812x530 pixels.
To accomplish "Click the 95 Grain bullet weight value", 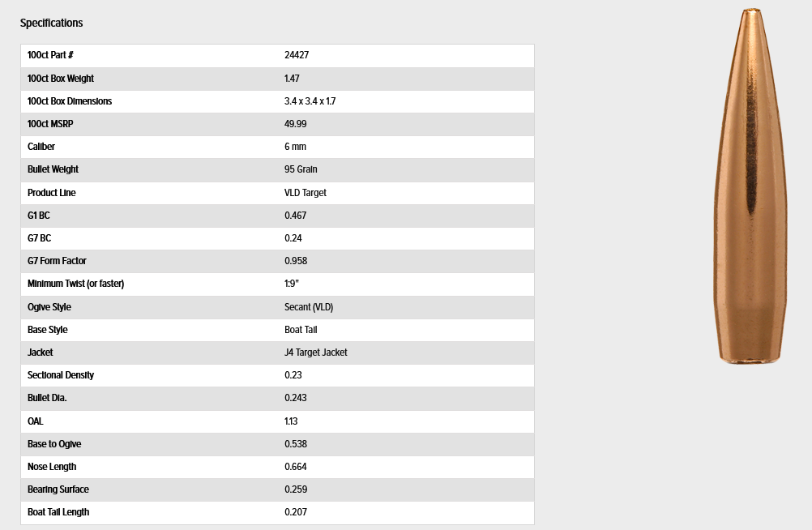I will tap(301, 169).
